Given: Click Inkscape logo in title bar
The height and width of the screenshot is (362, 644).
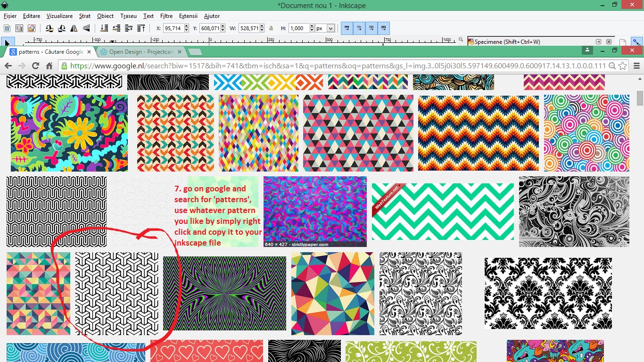Looking at the screenshot, I should (x=5, y=5).
